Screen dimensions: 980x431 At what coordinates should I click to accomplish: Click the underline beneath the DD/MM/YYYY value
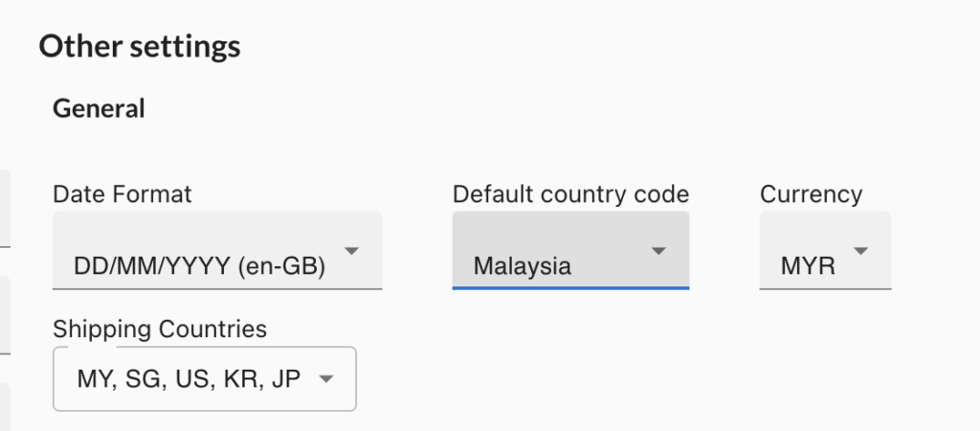pos(217,287)
